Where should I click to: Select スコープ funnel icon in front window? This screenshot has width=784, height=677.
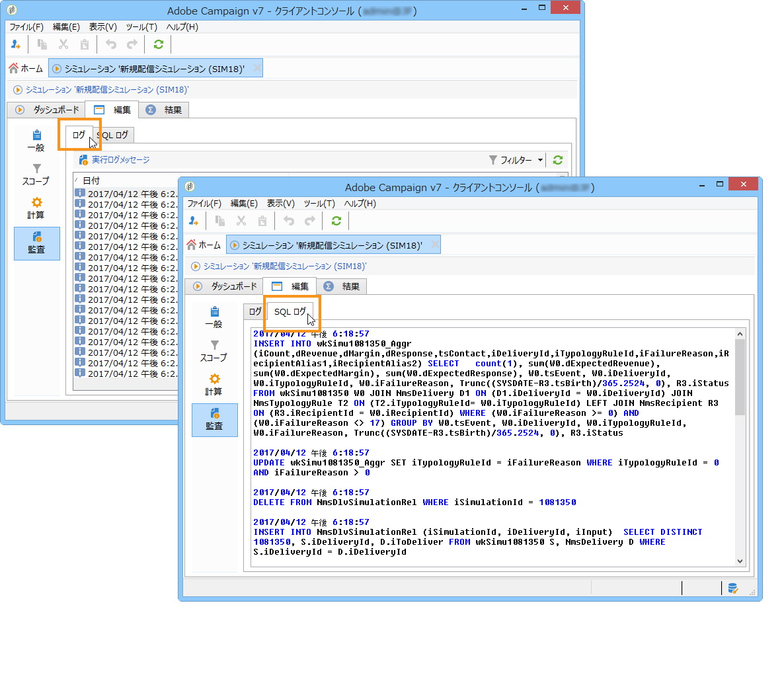point(214,351)
